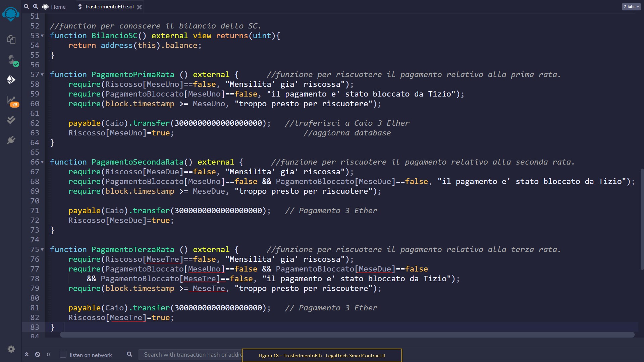Click function name PagamentoTerzaRata
644x362 pixels.
133,249
